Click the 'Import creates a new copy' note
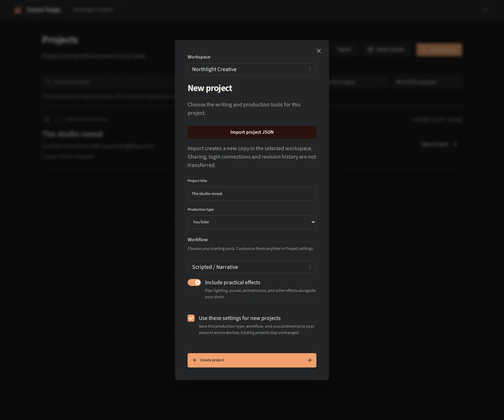504x420 pixels. point(252,157)
